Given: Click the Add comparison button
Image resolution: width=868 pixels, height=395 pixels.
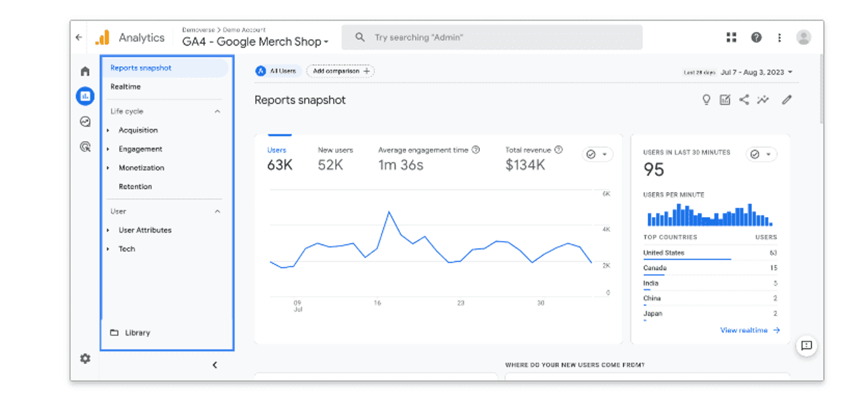Looking at the screenshot, I should pyautogui.click(x=340, y=71).
